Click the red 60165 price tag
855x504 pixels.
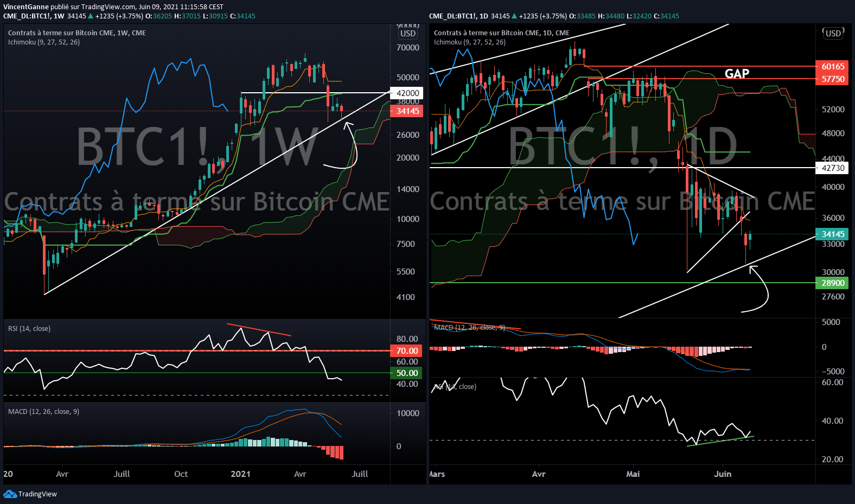(x=833, y=67)
